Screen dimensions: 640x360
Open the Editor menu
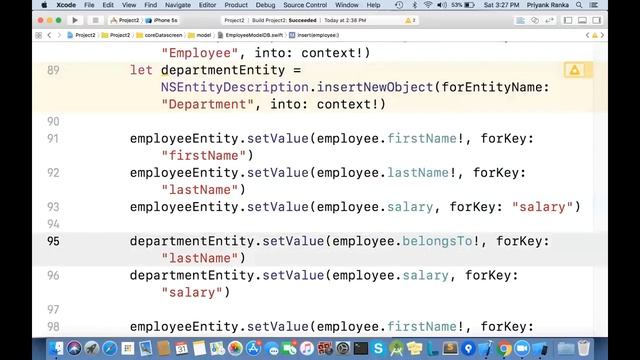[207, 5]
